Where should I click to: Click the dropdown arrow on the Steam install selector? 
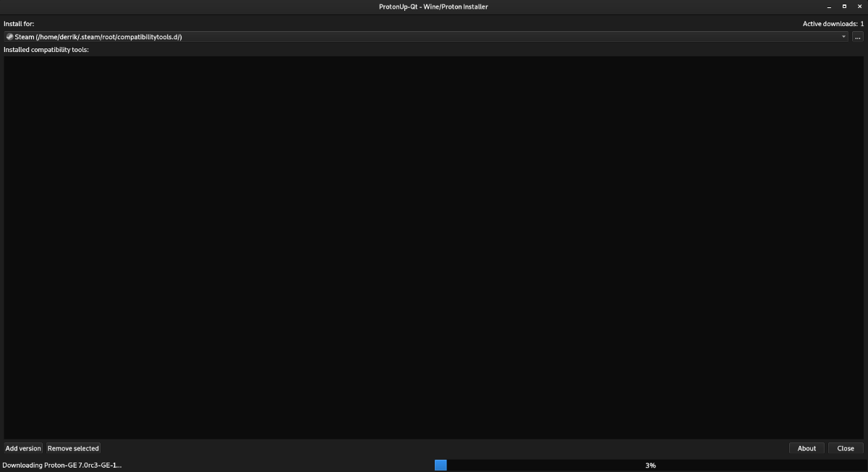tap(843, 36)
